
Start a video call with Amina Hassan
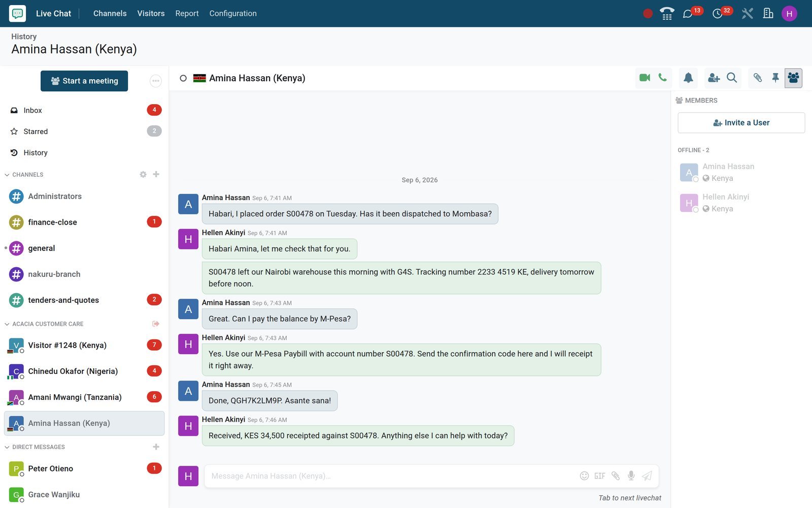point(645,78)
